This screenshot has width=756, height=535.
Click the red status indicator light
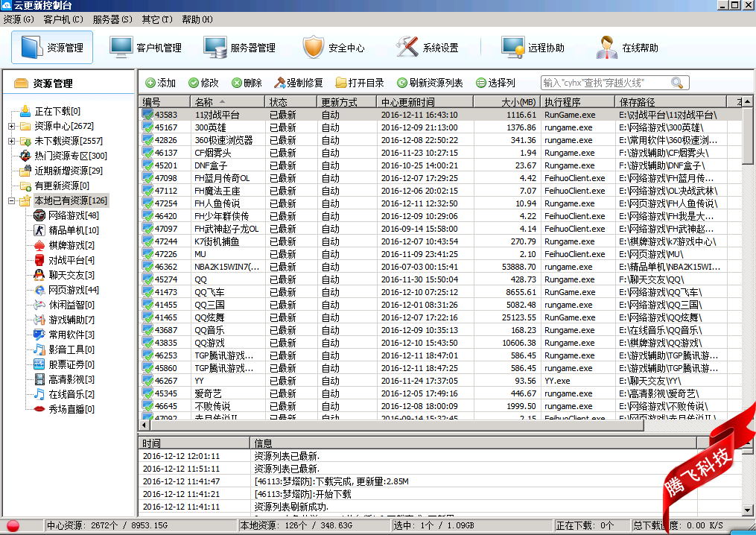pos(13,526)
